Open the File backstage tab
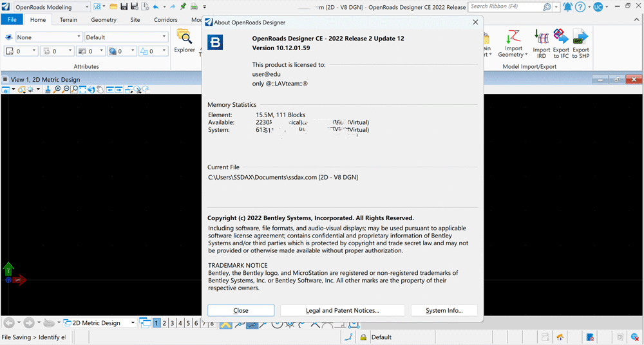Image resolution: width=644 pixels, height=345 pixels. (12, 19)
